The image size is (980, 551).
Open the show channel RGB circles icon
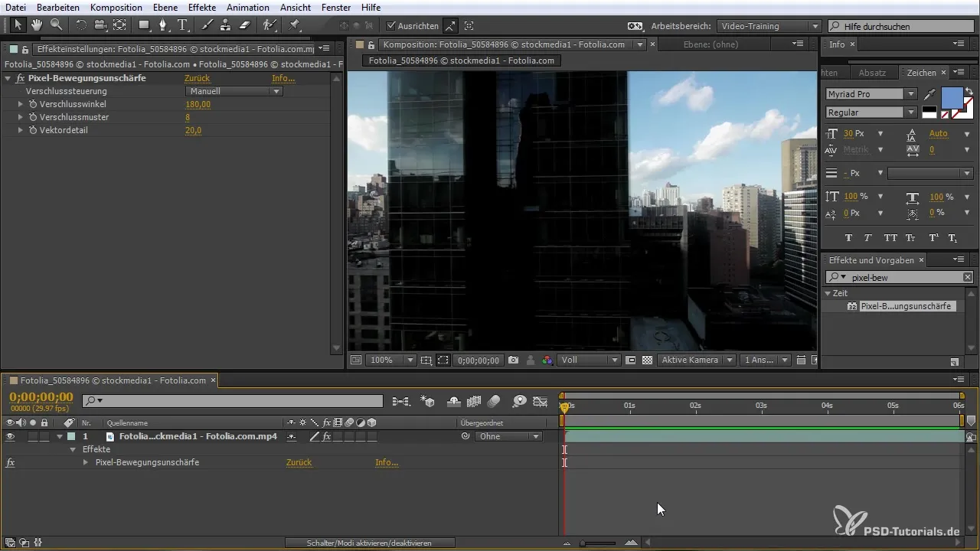[x=547, y=360]
